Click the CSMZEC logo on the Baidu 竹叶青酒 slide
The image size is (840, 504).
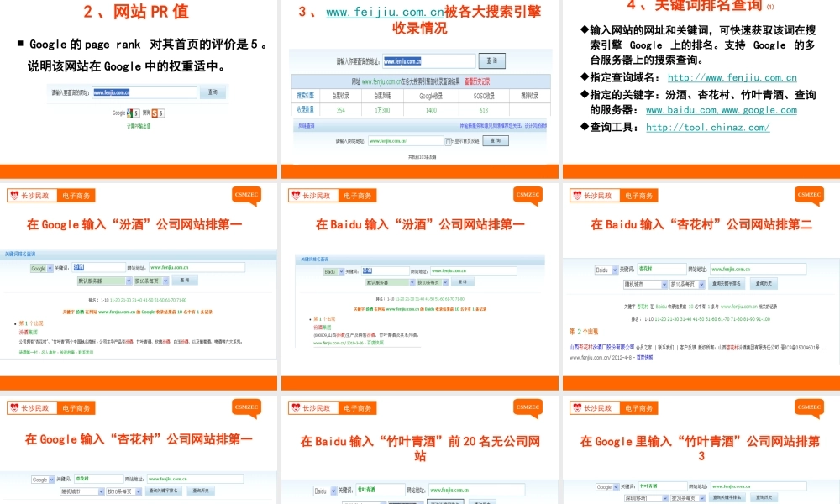pos(529,407)
